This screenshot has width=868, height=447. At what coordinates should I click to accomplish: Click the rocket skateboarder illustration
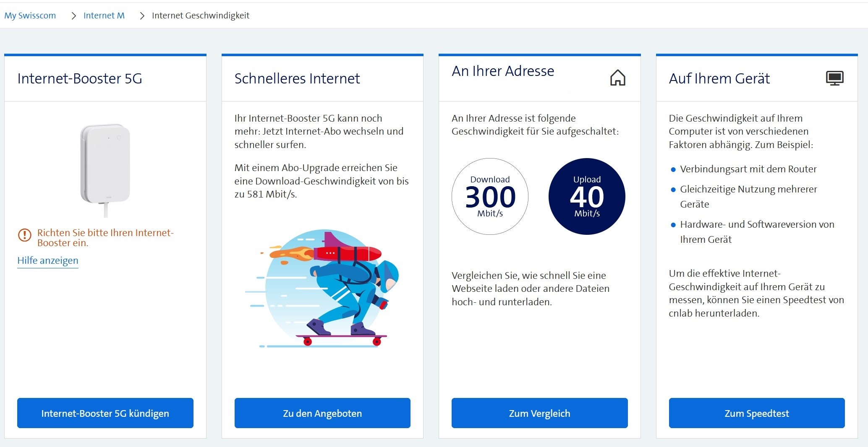[x=322, y=289]
